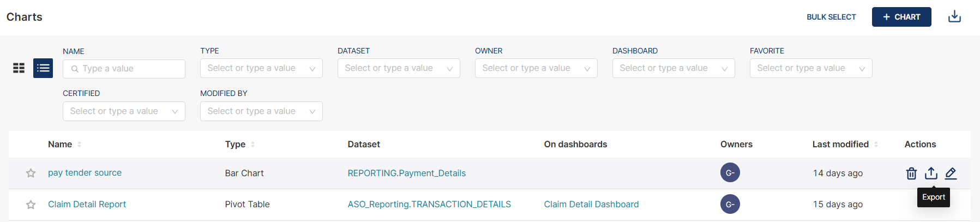The height and width of the screenshot is (222, 980).
Task: Switch to list view
Action: [43, 68]
